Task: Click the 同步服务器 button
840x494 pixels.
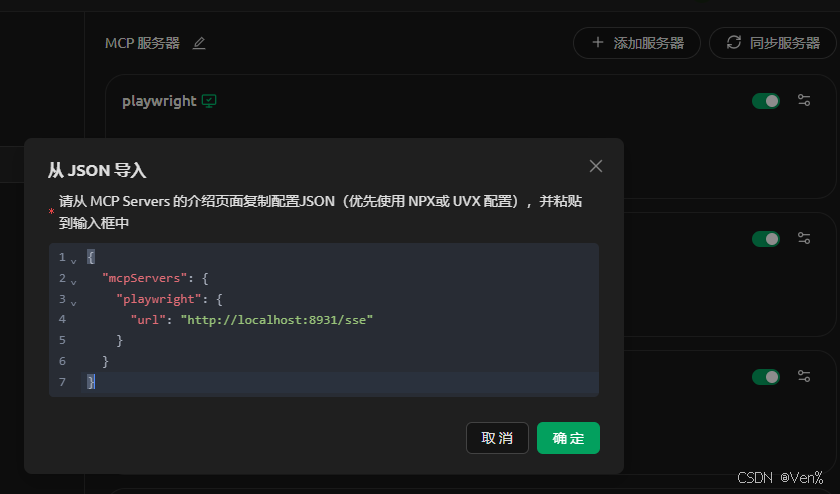Action: (x=773, y=43)
